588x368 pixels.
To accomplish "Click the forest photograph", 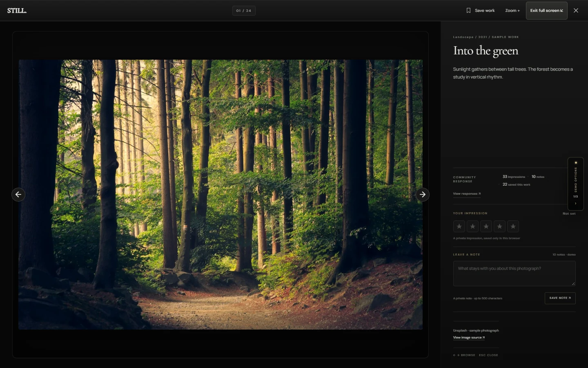I will point(220,195).
